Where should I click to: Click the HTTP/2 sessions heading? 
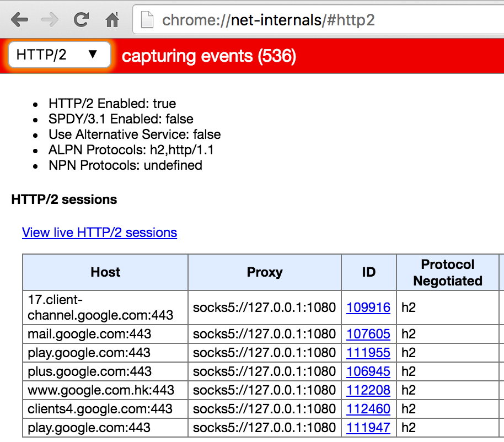[64, 200]
